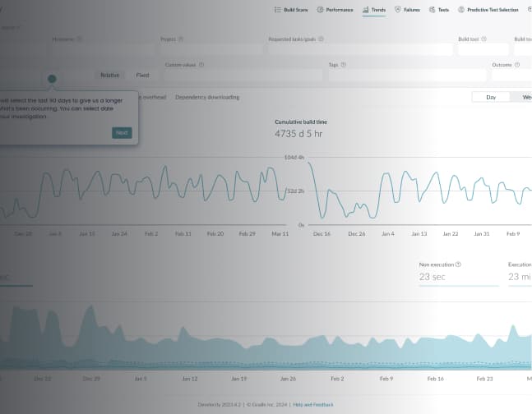This screenshot has height=414, width=532.
Task: Open the Outcome filter field
Action: point(510,75)
